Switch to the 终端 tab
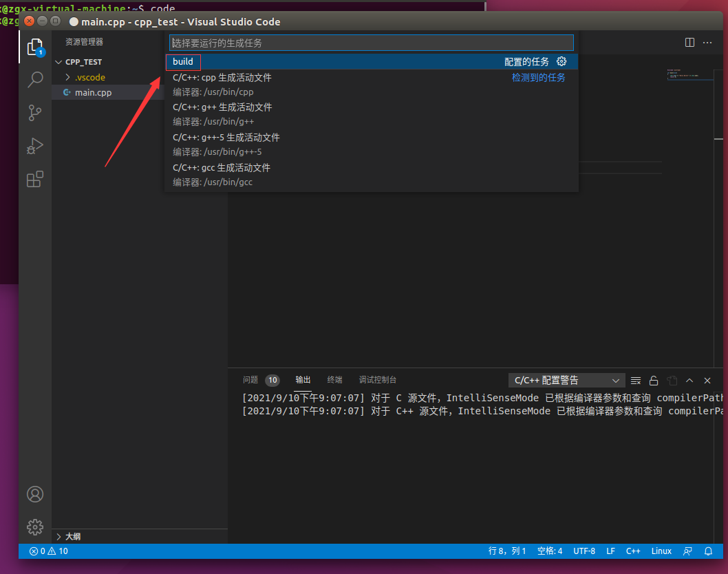 pyautogui.click(x=334, y=380)
